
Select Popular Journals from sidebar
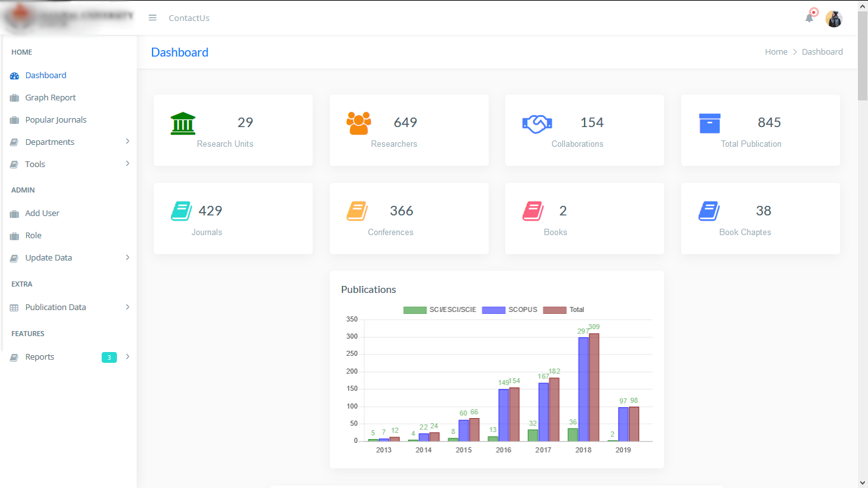(56, 119)
